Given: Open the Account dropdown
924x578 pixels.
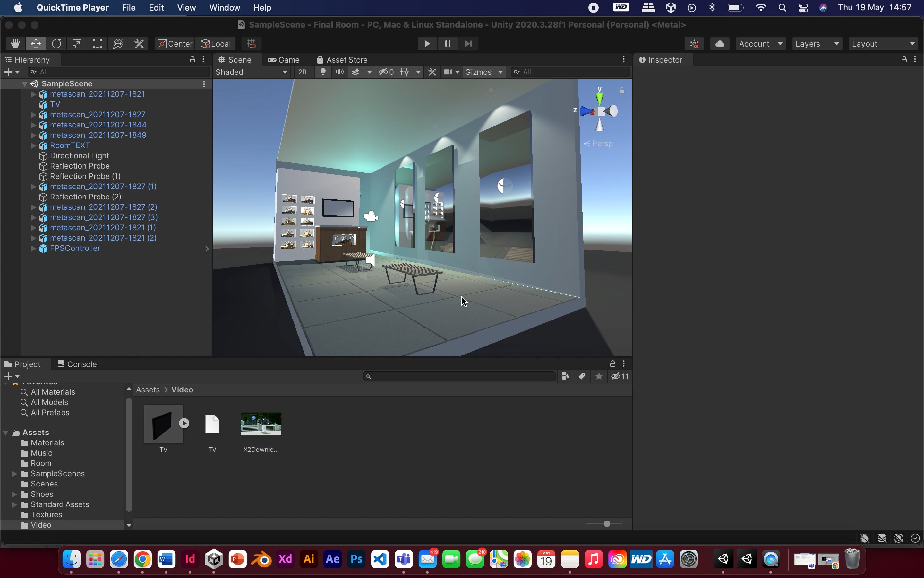Looking at the screenshot, I should (x=761, y=44).
